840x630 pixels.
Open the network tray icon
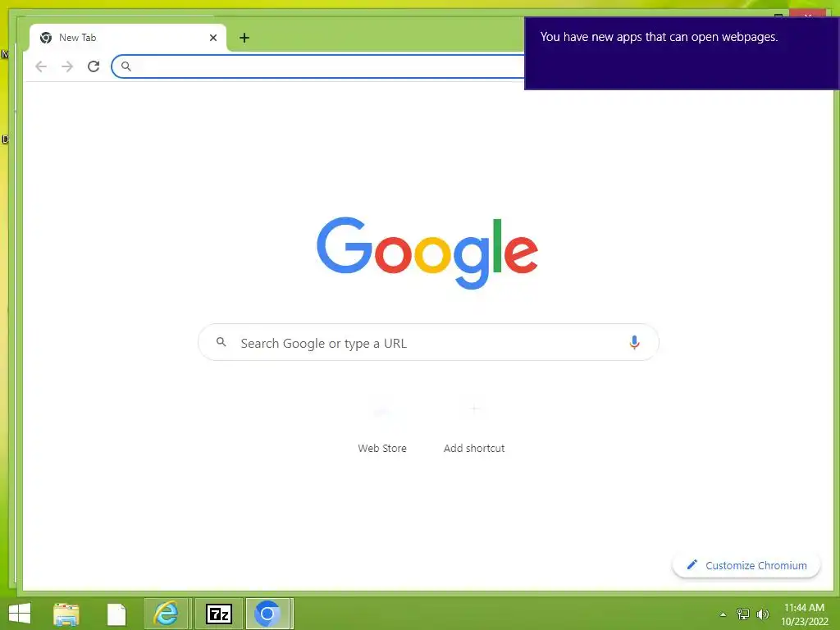click(x=743, y=614)
